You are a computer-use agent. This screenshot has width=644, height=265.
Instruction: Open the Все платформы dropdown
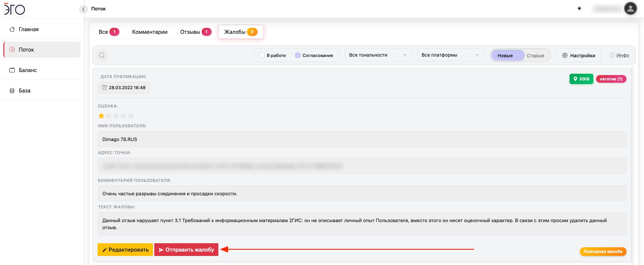click(450, 55)
